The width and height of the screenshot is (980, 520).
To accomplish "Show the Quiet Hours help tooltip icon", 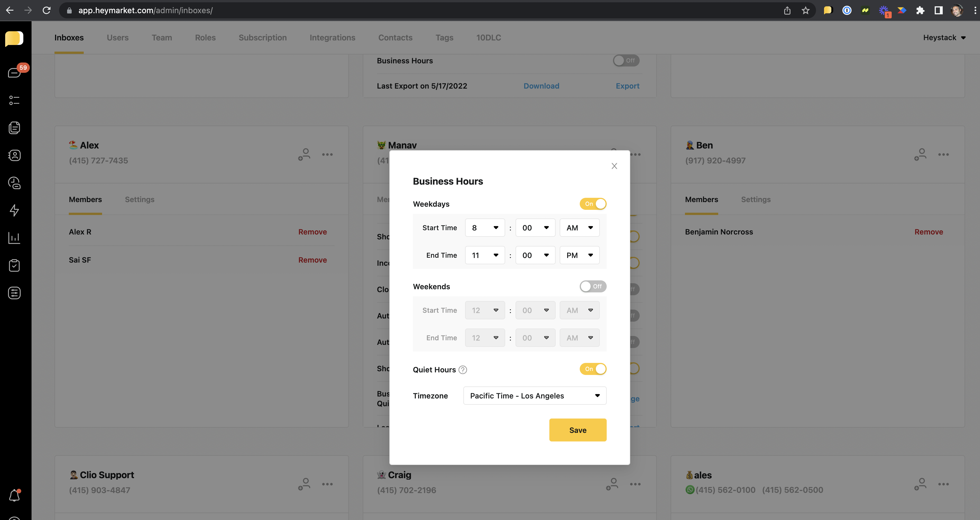I will 462,370.
